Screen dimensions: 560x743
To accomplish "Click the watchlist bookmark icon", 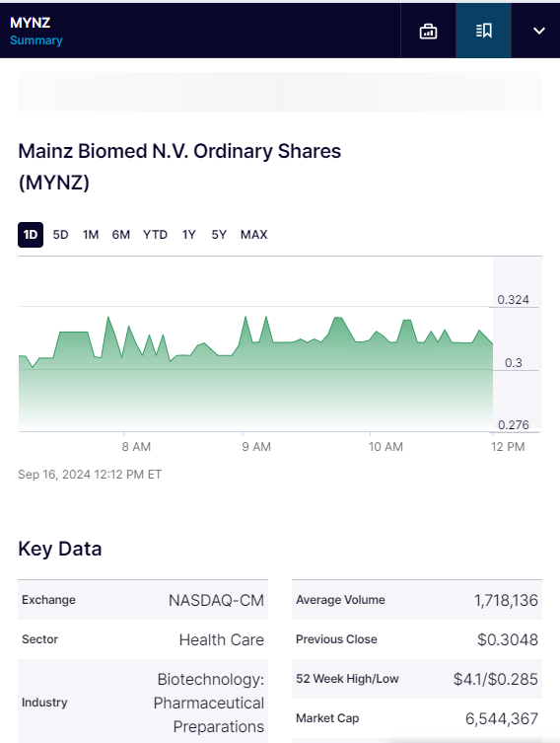I will (483, 32).
